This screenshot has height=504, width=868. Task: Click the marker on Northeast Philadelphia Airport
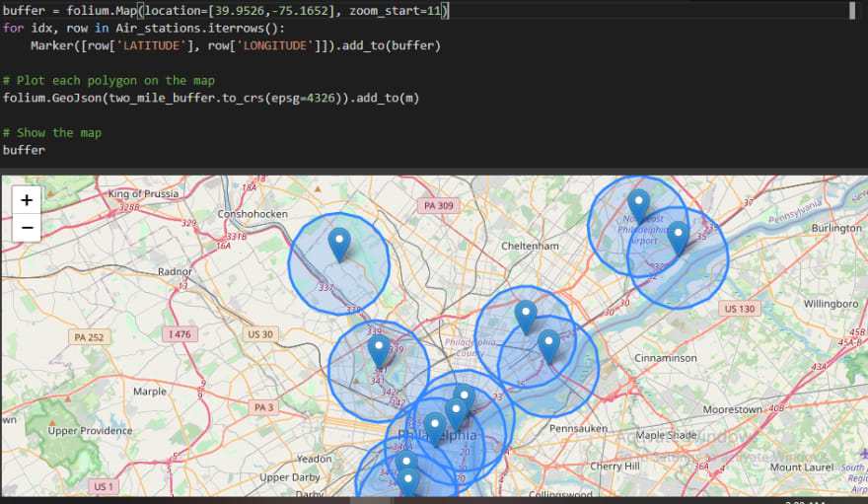638,206
